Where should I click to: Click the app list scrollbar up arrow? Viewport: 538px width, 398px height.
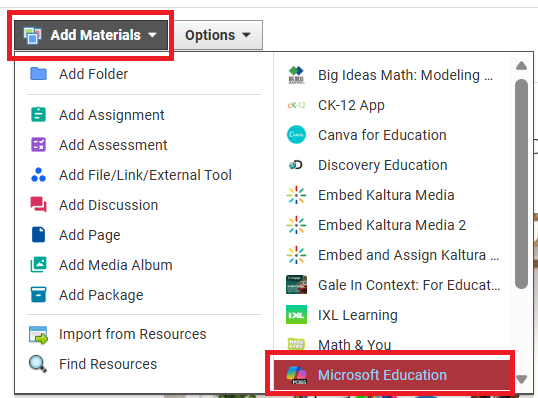coord(521,66)
